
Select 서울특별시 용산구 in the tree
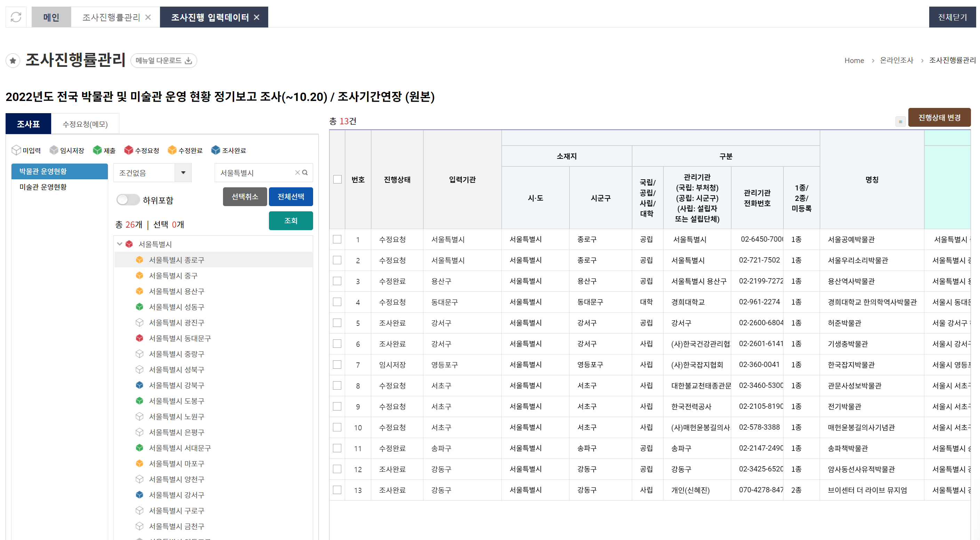point(176,291)
